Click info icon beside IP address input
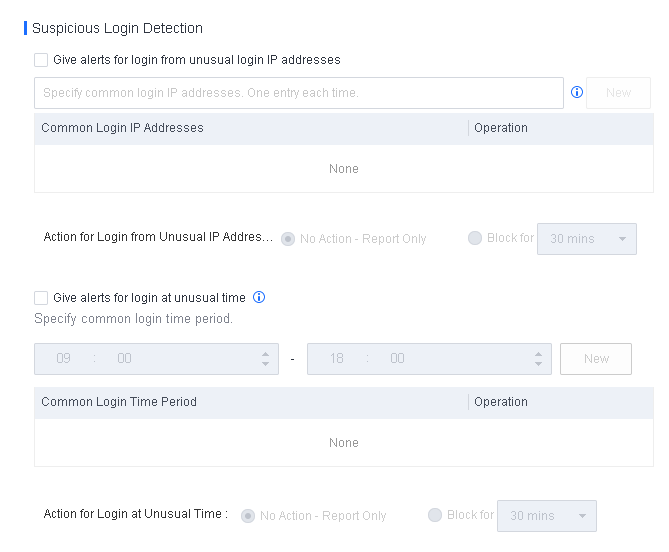The image size is (669, 552). (577, 93)
